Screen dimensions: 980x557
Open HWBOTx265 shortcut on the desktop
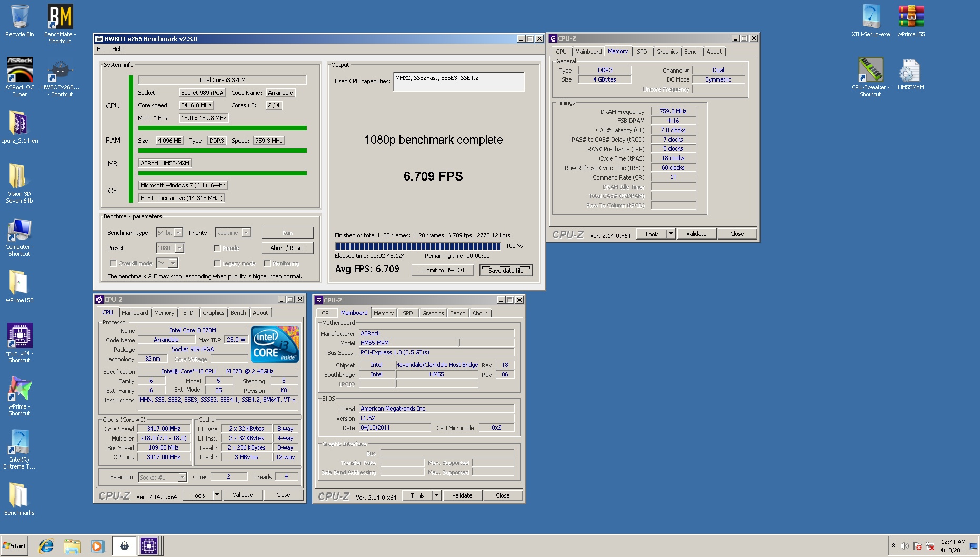[x=60, y=77]
